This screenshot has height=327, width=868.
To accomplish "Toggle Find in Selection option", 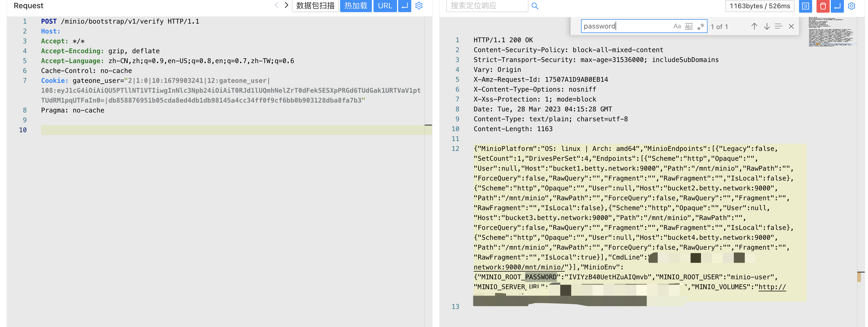I will click(x=778, y=26).
